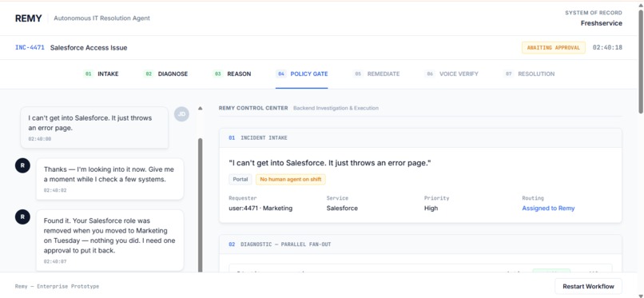Click 'Backend Investigation & Execution' subtitle
644x298 pixels.
tap(336, 109)
